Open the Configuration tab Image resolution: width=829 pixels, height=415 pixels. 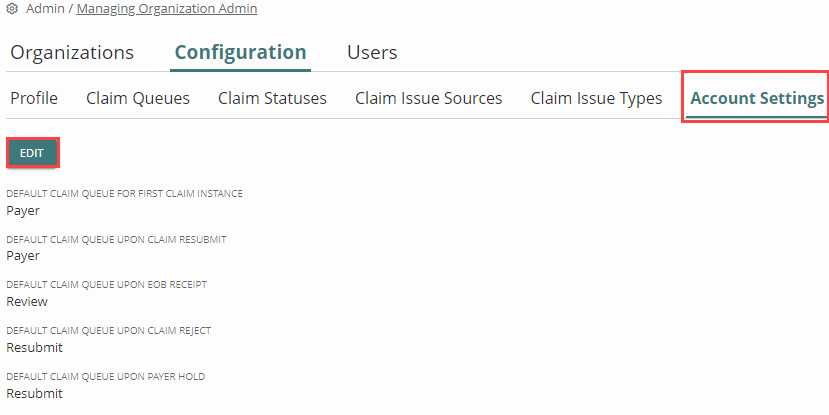(241, 52)
